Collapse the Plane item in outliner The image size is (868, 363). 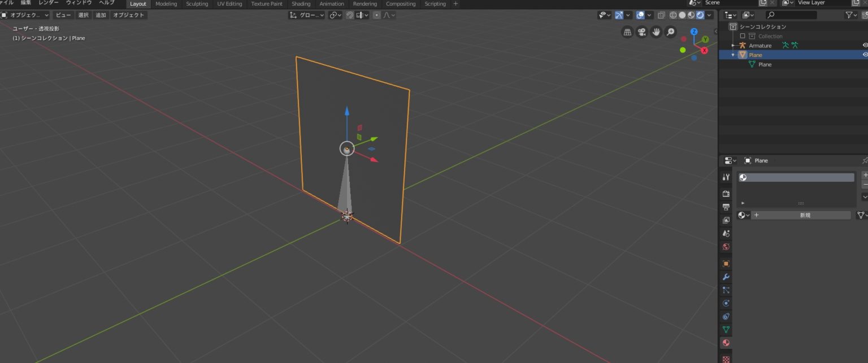pos(733,55)
